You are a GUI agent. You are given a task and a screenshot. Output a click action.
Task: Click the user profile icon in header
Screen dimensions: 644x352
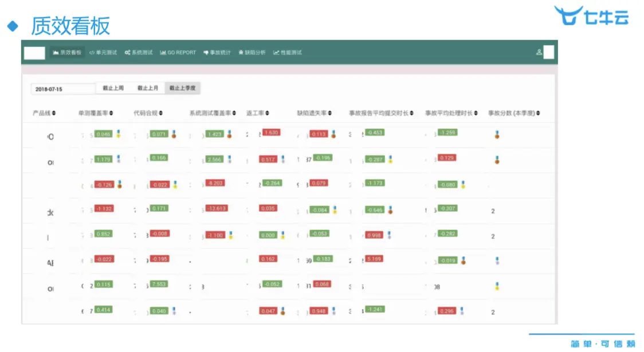tap(539, 52)
